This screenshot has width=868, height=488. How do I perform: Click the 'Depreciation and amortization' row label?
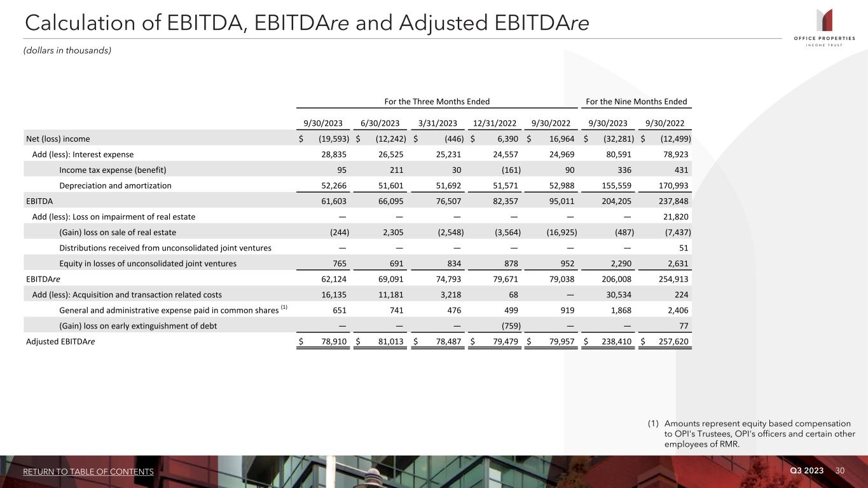coord(115,186)
